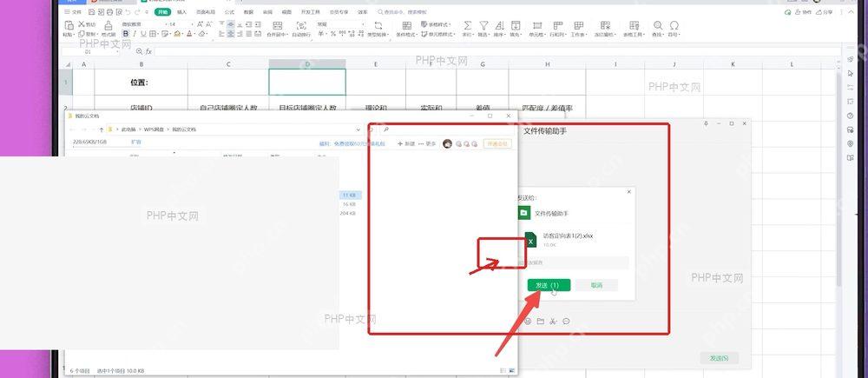
Task: Click the Paste icon in WPS ribbon
Action: (69, 25)
